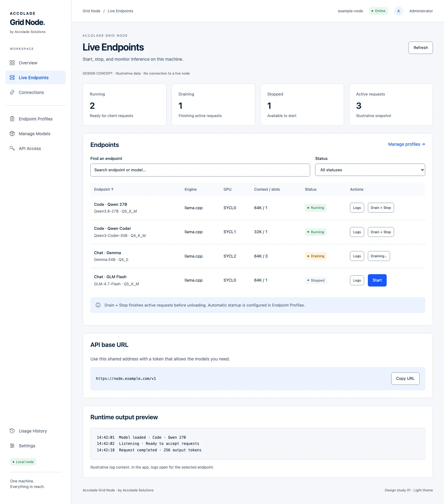The width and height of the screenshot is (444, 504).
Task: Click the Usage History clock icon
Action: coord(12,431)
